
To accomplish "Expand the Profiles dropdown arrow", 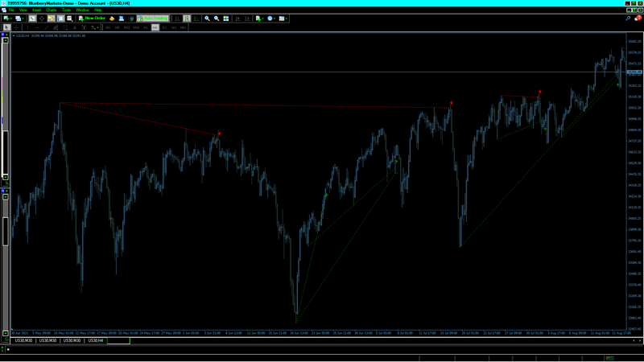I will (23, 19).
